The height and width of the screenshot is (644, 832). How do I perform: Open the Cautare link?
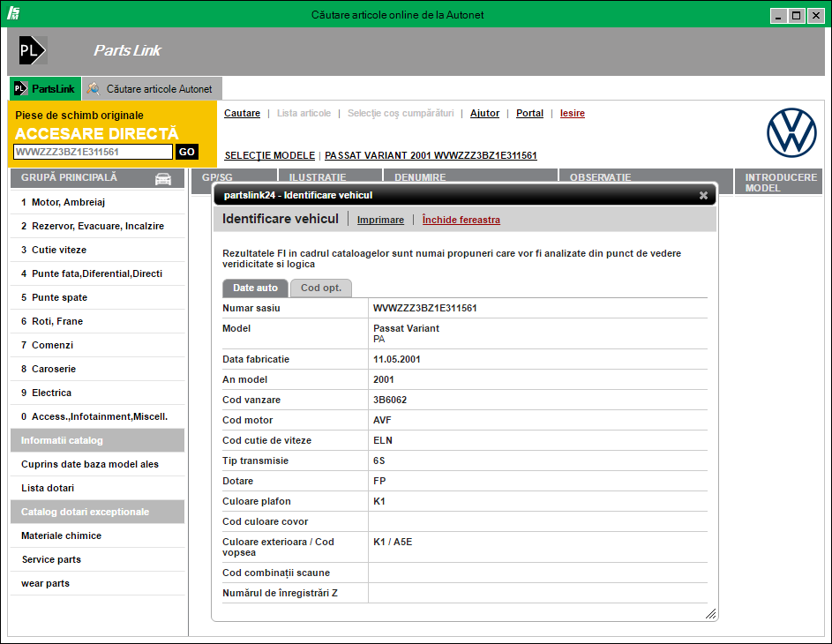click(242, 113)
